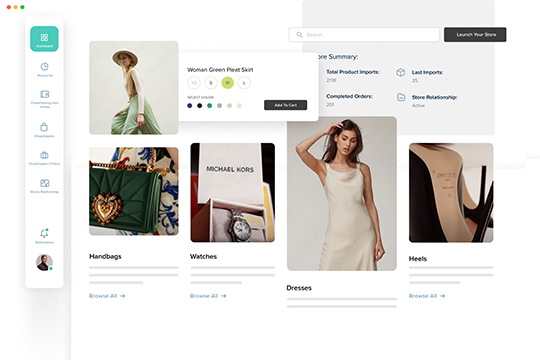Choose the cream white color swatch

pyautogui.click(x=239, y=106)
